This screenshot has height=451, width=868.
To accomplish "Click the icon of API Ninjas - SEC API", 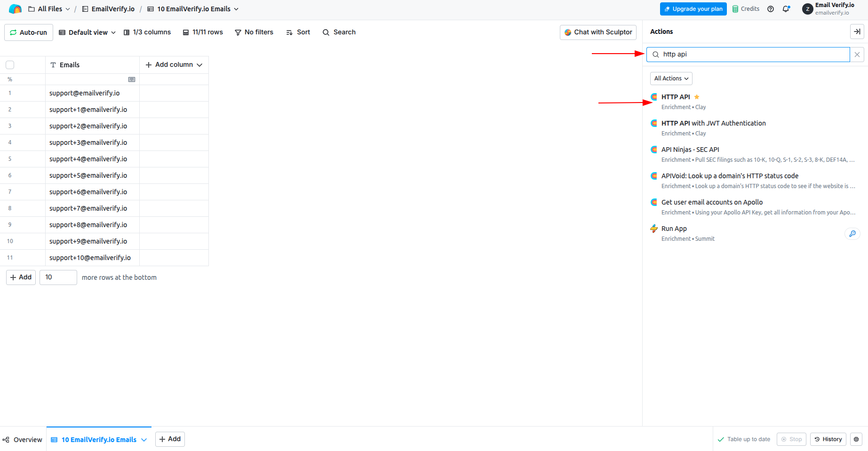I will pos(654,150).
